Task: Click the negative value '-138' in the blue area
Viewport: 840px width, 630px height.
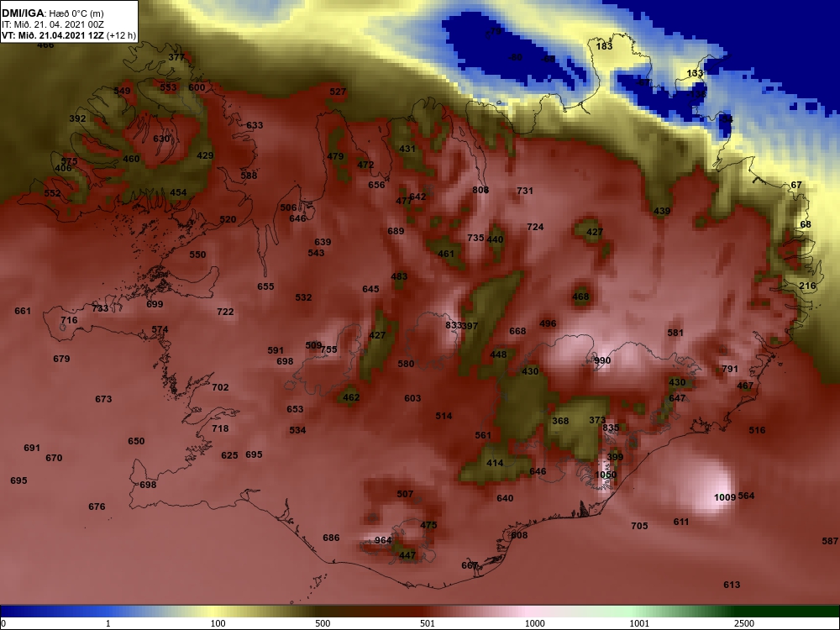Action: coord(697,94)
